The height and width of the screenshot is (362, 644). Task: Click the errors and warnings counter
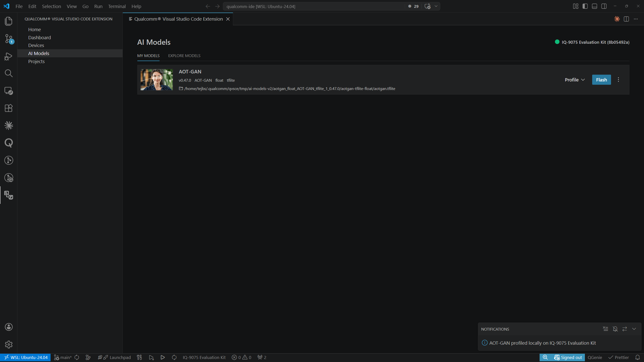[241, 357]
